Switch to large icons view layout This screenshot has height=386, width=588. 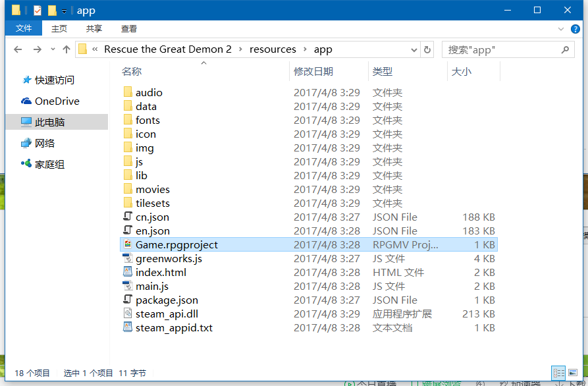[x=573, y=372]
